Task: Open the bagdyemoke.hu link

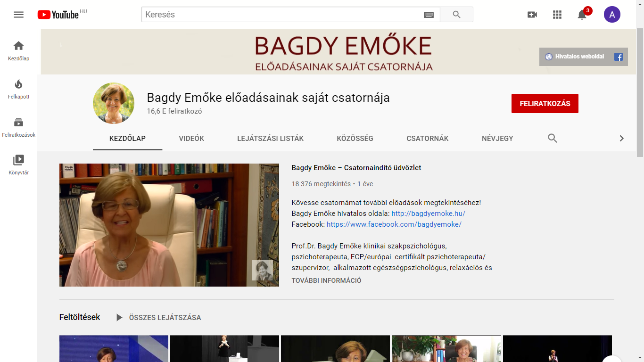Action: point(429,214)
